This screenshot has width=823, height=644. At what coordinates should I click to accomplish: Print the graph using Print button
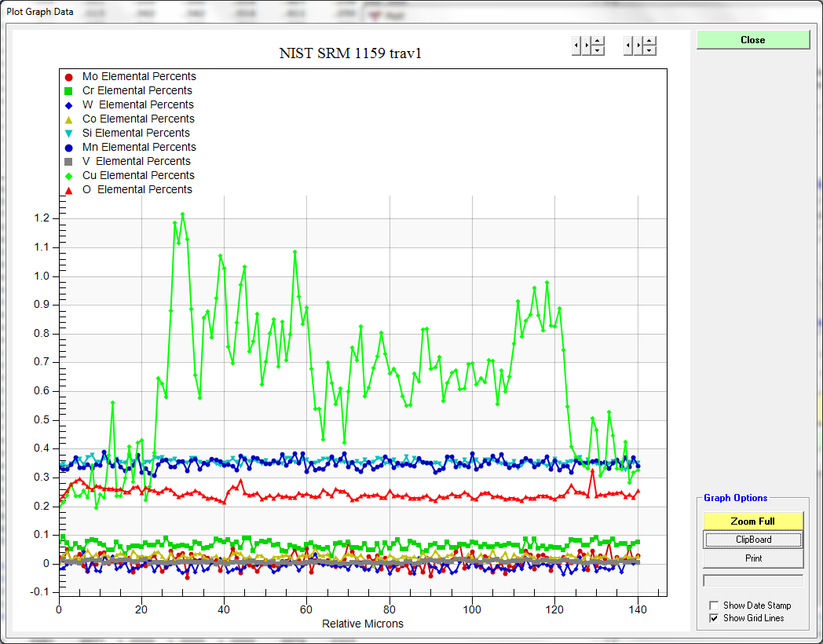[752, 558]
